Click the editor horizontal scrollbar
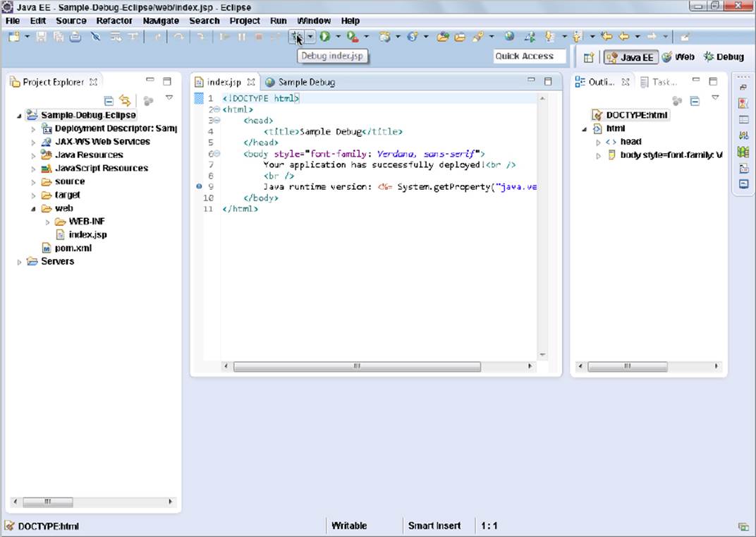This screenshot has width=756, height=537. click(357, 366)
